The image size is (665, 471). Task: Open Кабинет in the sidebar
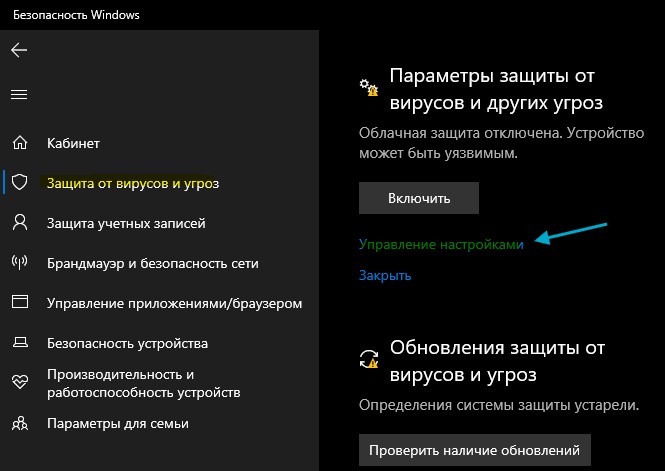click(73, 143)
